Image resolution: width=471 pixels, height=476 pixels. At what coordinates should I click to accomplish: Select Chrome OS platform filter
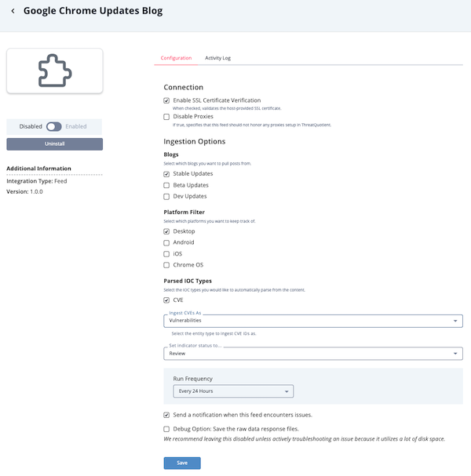(166, 265)
